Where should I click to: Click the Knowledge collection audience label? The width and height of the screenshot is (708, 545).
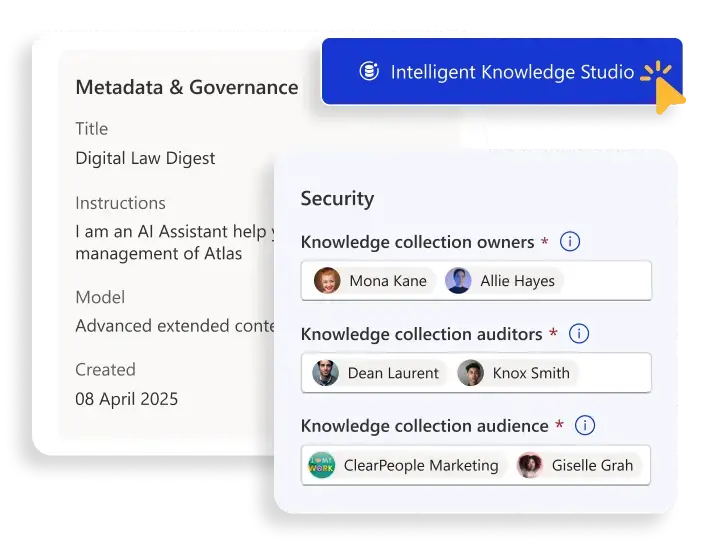pyautogui.click(x=425, y=426)
